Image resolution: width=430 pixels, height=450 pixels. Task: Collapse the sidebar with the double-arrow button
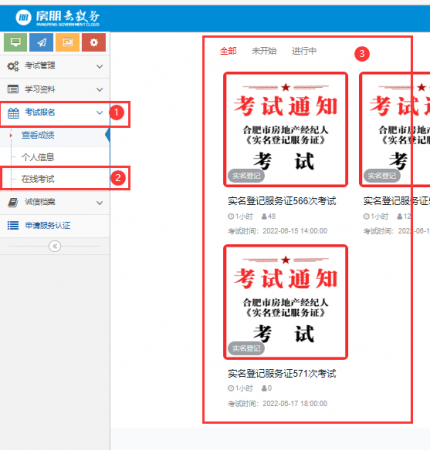[x=55, y=246]
